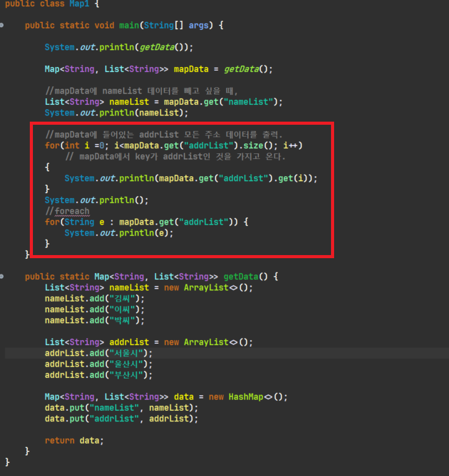The height and width of the screenshot is (476, 449).
Task: Click the "return data;" line
Action: pyautogui.click(x=74, y=441)
